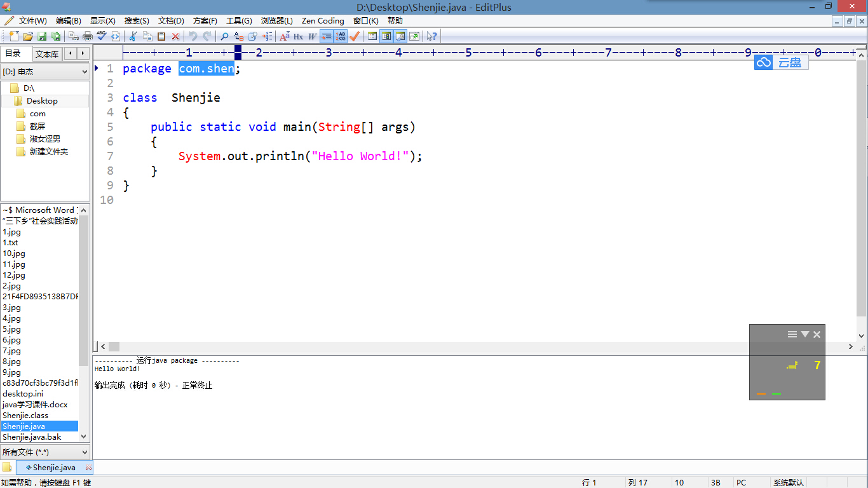Toggle the directory browser panel icon
This screenshot has width=868, height=488.
(386, 36)
